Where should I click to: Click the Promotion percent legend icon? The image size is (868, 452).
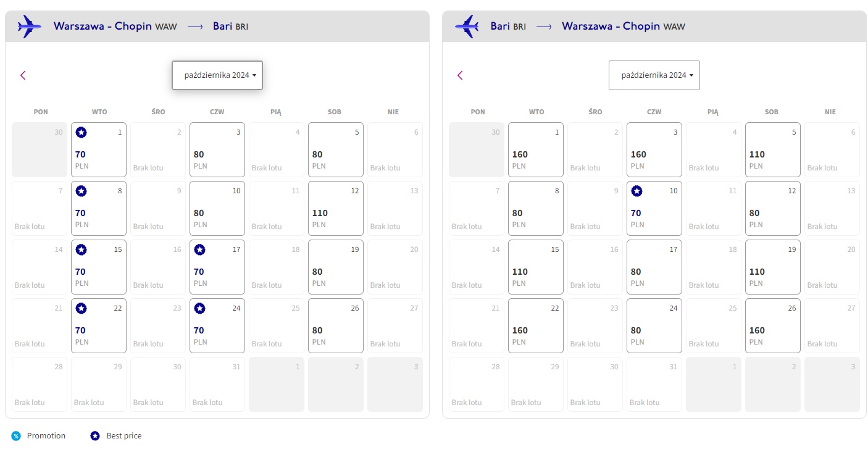[x=15, y=436]
